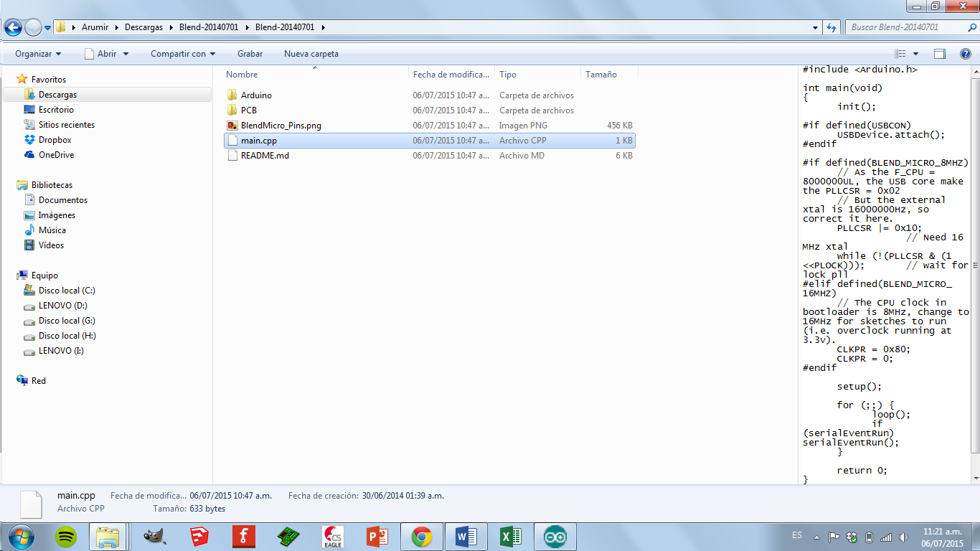
Task: Open Spotify from the taskbar
Action: pyautogui.click(x=67, y=536)
